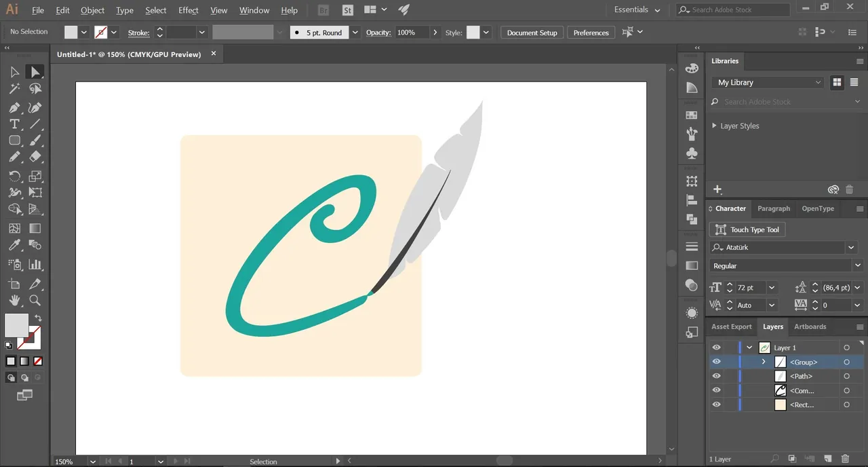Add content with Libraries plus button
868x467 pixels.
point(717,189)
